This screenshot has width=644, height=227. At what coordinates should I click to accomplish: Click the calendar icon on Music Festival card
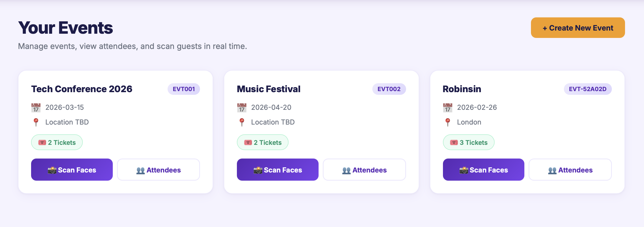click(x=242, y=108)
